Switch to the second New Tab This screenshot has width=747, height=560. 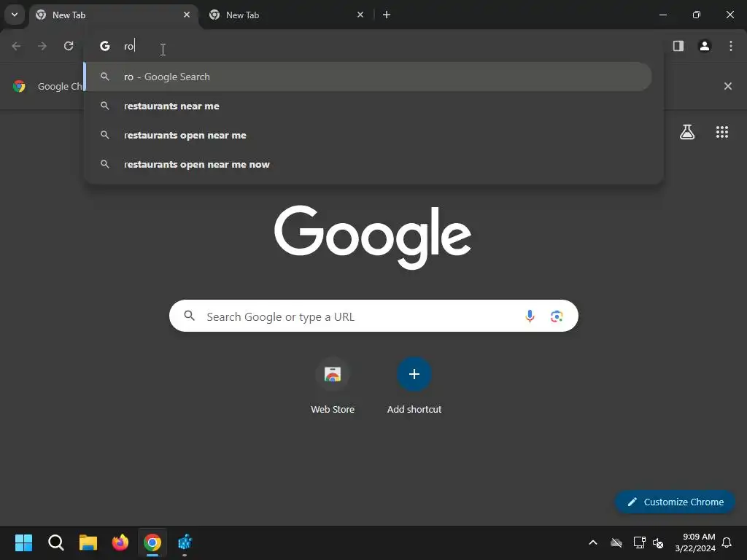point(287,15)
